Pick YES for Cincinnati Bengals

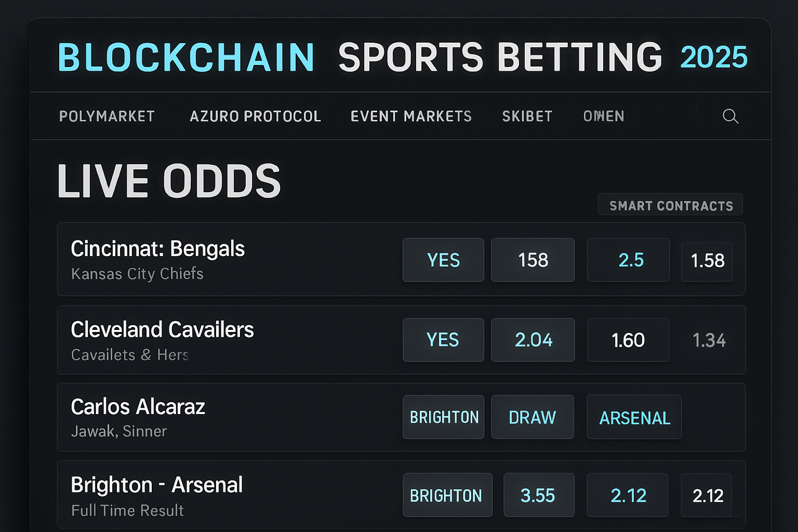click(x=443, y=260)
